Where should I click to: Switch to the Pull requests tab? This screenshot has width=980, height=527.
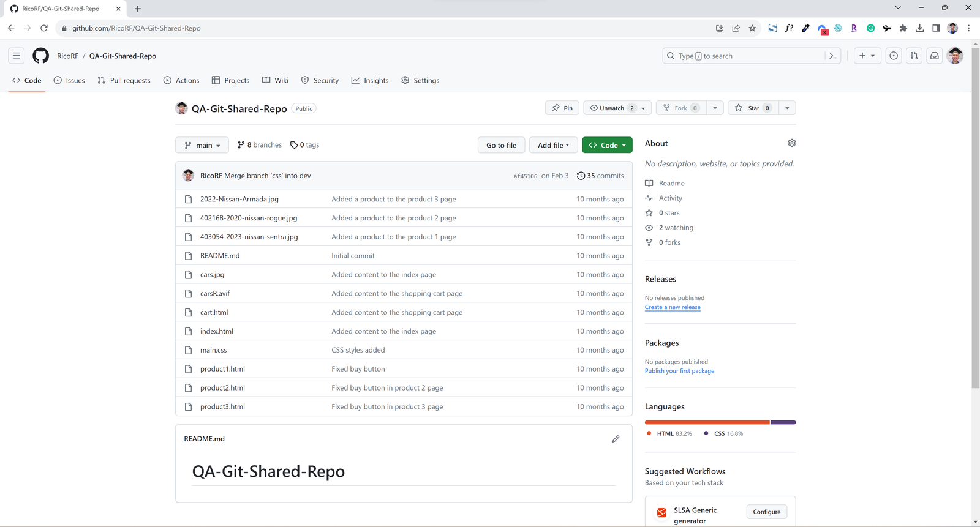click(124, 81)
